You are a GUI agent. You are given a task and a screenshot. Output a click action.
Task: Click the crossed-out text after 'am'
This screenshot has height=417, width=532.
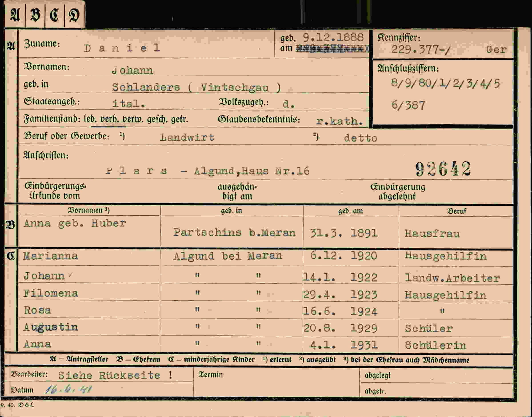point(333,49)
